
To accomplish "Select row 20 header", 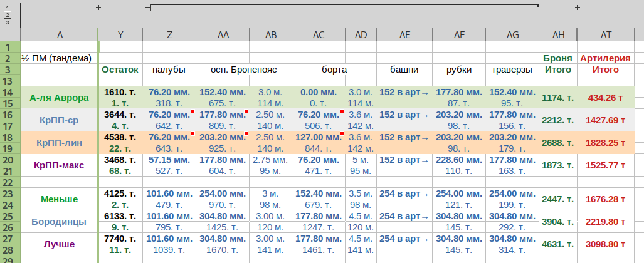I will [10, 160].
